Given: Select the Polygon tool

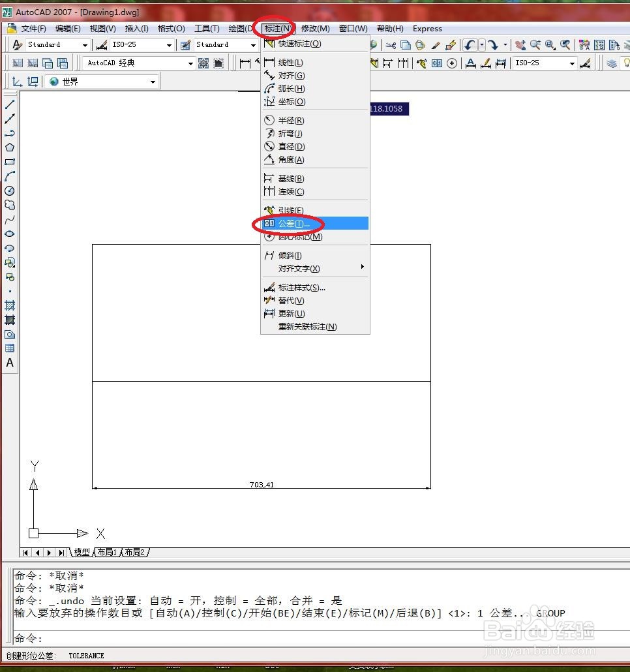Looking at the screenshot, I should click(x=9, y=147).
